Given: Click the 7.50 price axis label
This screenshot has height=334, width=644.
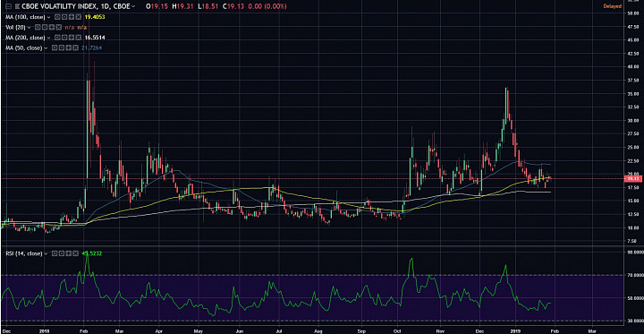Looking at the screenshot, I should pyautogui.click(x=633, y=241).
